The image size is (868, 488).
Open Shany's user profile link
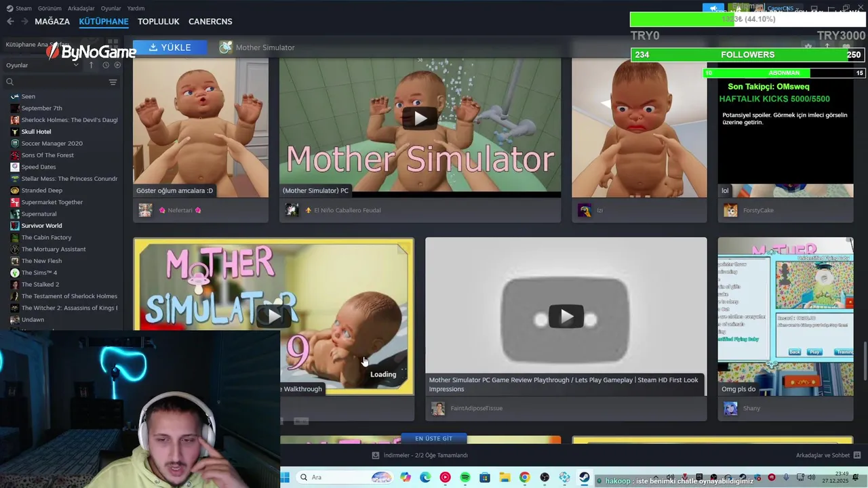click(x=751, y=408)
